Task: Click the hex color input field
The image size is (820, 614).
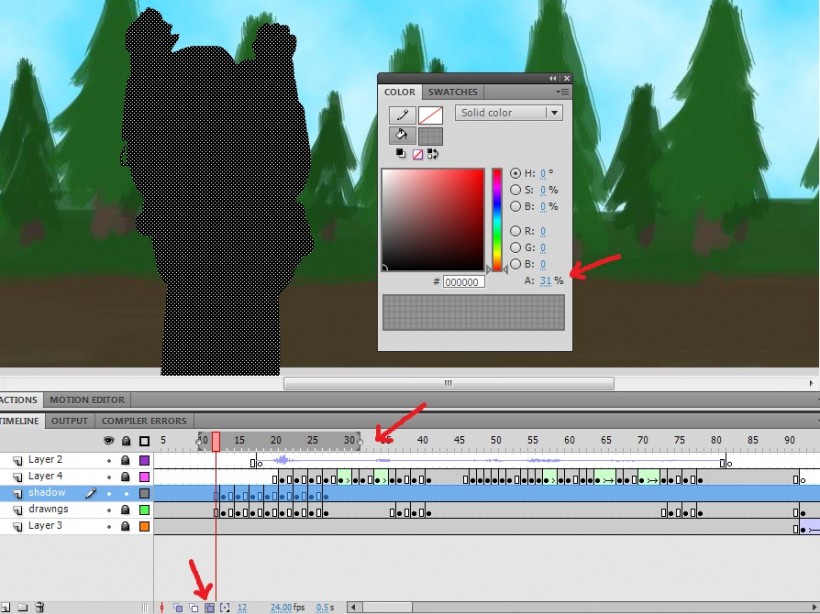Action: tap(464, 282)
